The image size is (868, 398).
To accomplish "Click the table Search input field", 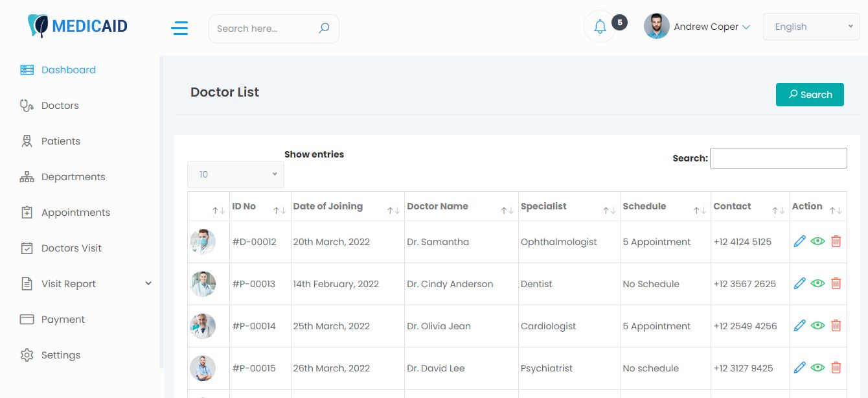I will pyautogui.click(x=778, y=158).
